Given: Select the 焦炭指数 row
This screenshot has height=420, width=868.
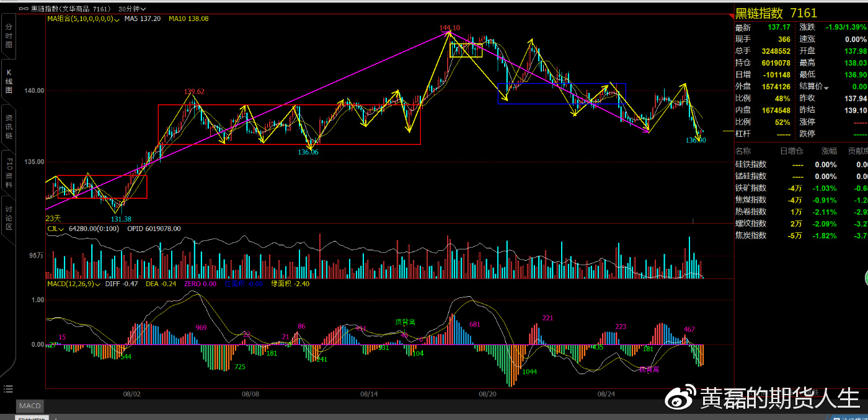Looking at the screenshot, I should pos(801,235).
